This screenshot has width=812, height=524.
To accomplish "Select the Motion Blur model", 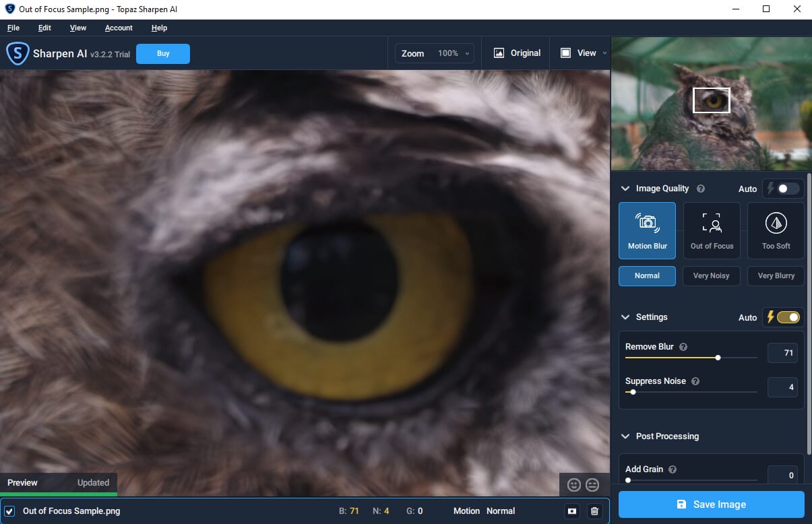I will (x=647, y=230).
